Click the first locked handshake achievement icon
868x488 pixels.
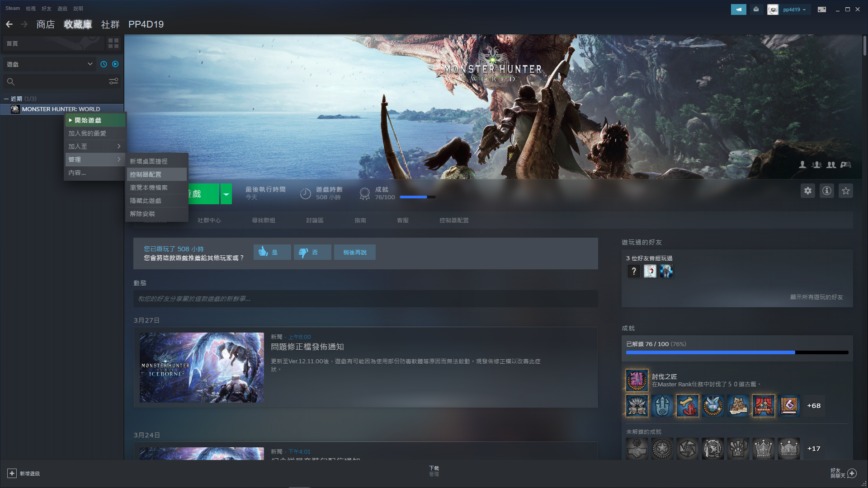point(637,449)
